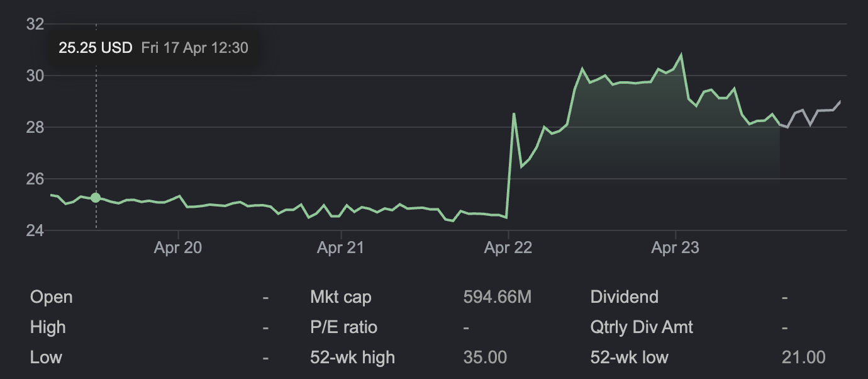
Task: Click the 35.00 52-week high value
Action: tap(485, 358)
